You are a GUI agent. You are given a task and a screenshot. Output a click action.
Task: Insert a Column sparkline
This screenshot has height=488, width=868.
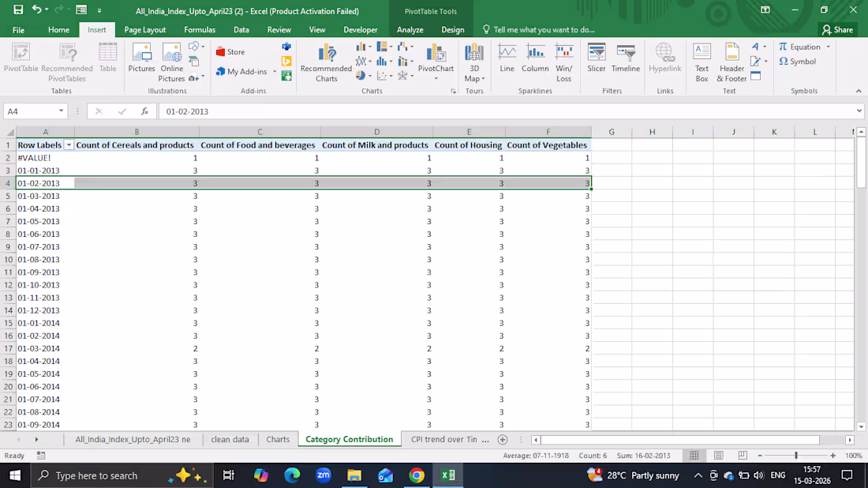point(535,58)
